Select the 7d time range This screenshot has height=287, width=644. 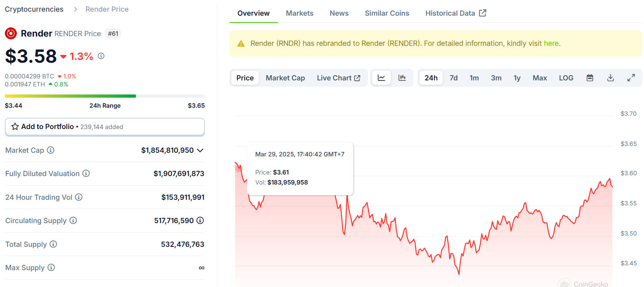pyautogui.click(x=454, y=78)
